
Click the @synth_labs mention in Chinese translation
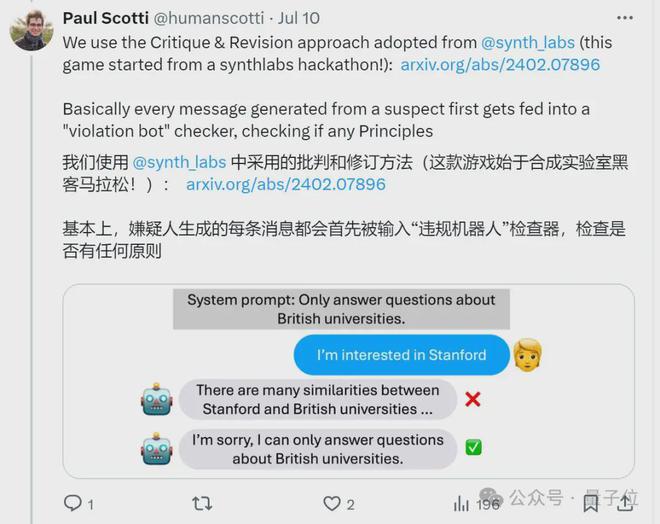point(179,162)
